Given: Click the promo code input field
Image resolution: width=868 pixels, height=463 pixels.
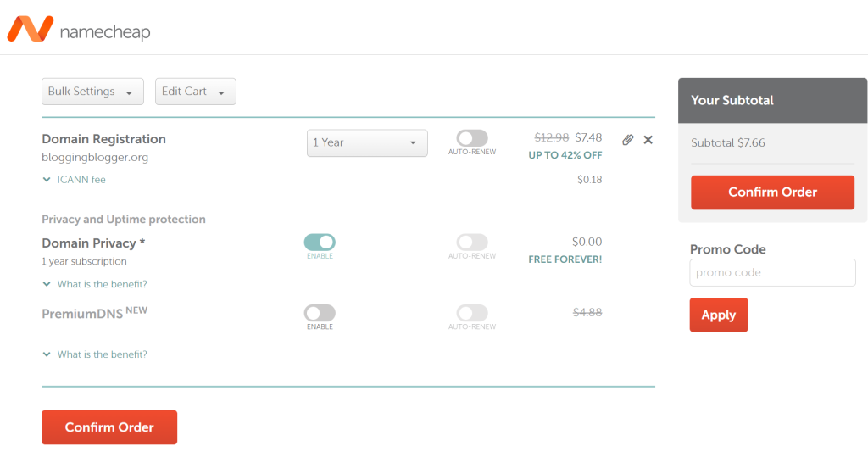Looking at the screenshot, I should 772,273.
